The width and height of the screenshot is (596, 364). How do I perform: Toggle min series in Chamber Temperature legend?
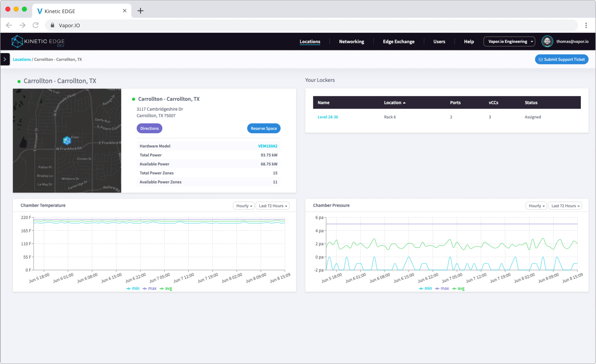point(133,289)
